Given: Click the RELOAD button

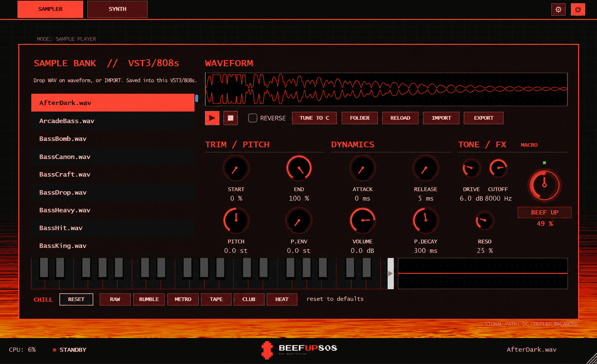Looking at the screenshot, I should tap(400, 118).
